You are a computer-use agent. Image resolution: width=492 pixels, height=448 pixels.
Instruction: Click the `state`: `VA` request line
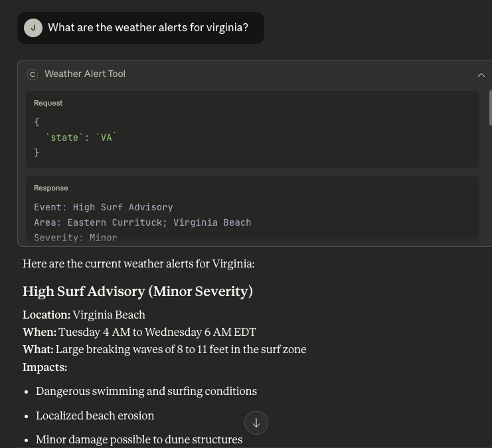coord(81,137)
